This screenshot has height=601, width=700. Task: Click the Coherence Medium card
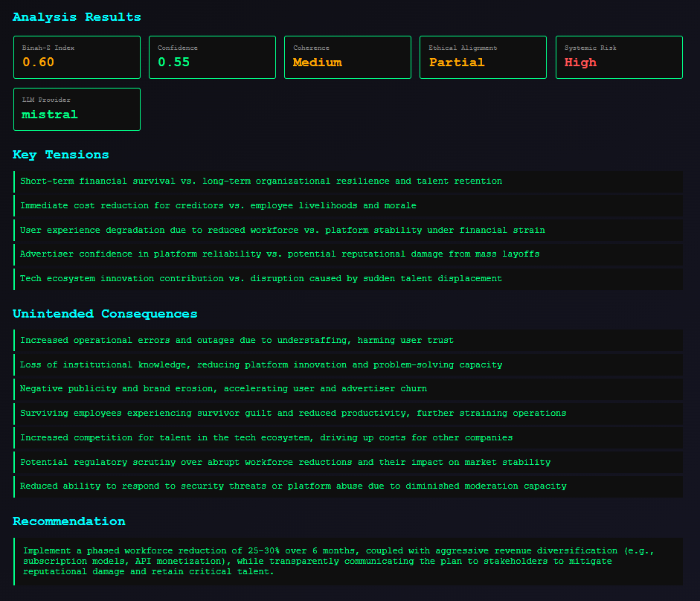pyautogui.click(x=347, y=57)
